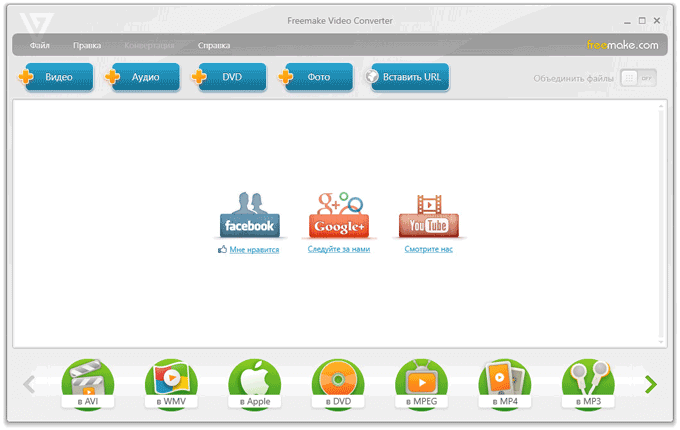This screenshot has height=430, width=680.
Task: Click the Google+ icon
Action: click(x=339, y=214)
